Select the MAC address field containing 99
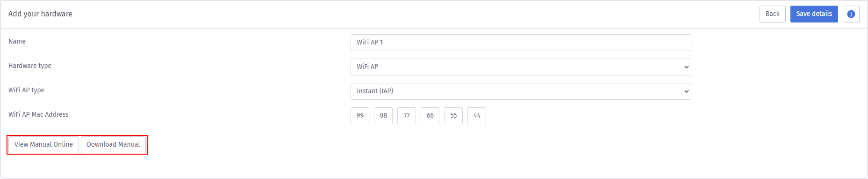Image resolution: width=868 pixels, height=179 pixels. click(360, 116)
